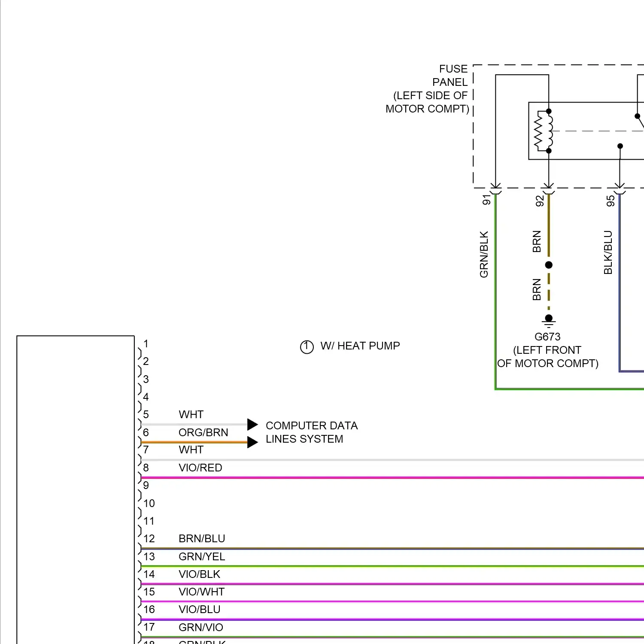This screenshot has height=644, width=644.
Task: Select the WHT label at pin 5
Action: (191, 414)
